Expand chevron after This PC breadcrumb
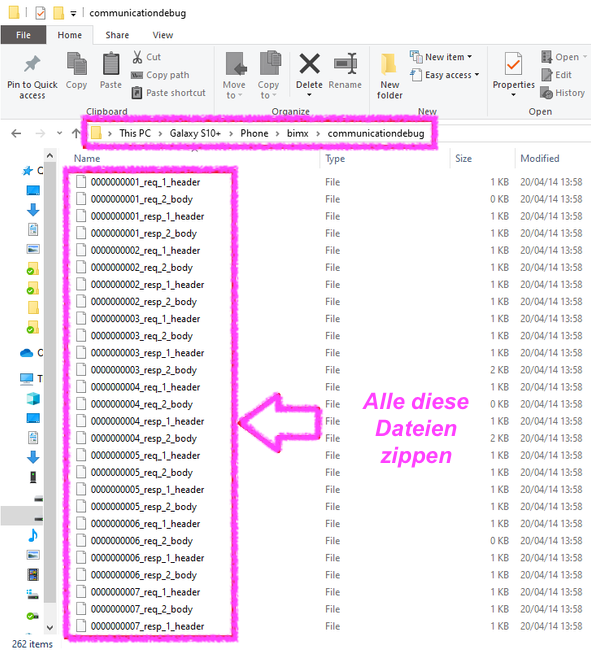Image resolution: width=591 pixels, height=654 pixels. click(x=160, y=133)
